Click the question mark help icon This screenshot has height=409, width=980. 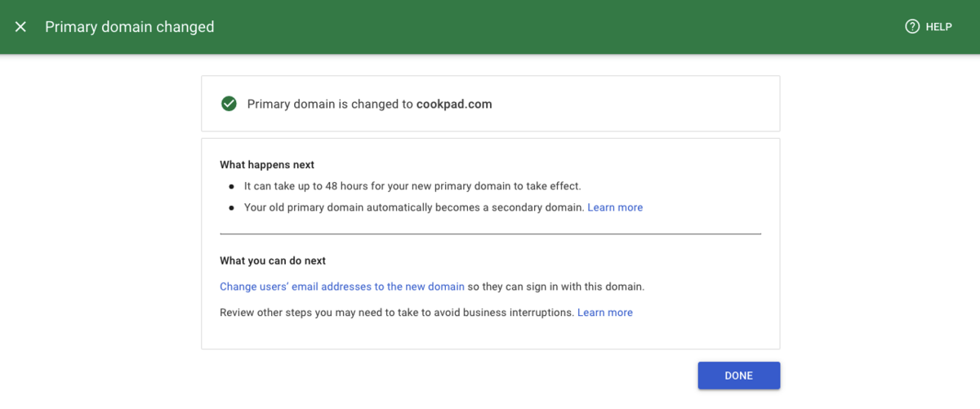912,27
